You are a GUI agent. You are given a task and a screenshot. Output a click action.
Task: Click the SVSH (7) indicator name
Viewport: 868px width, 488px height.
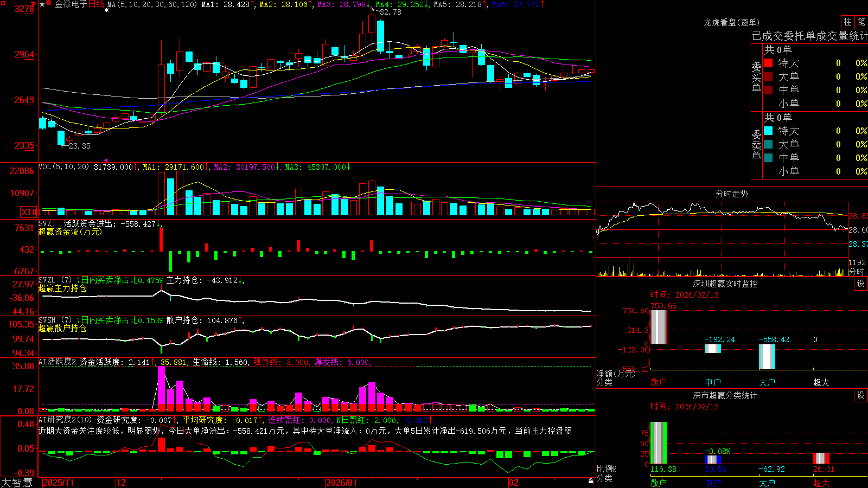55,320
